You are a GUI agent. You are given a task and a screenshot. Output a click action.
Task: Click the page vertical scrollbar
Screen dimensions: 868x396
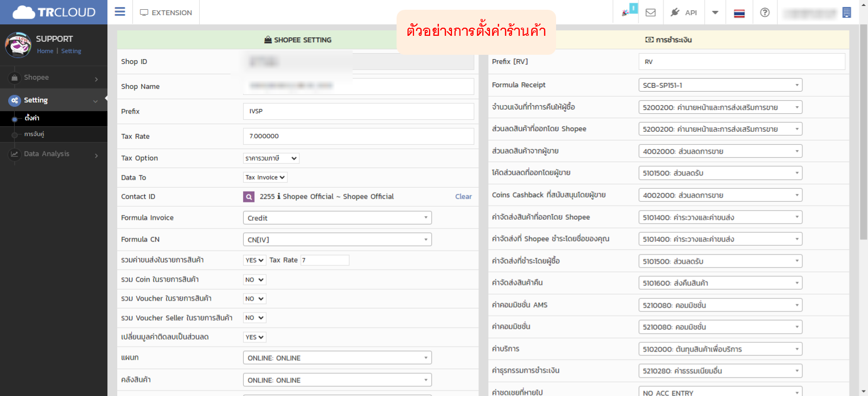(864, 132)
